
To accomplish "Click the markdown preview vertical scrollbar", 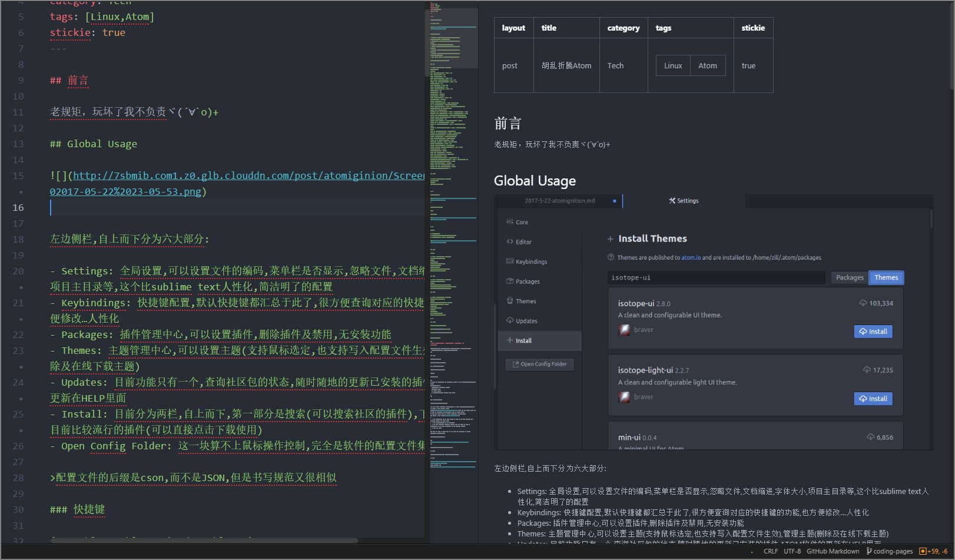I will (x=952, y=47).
